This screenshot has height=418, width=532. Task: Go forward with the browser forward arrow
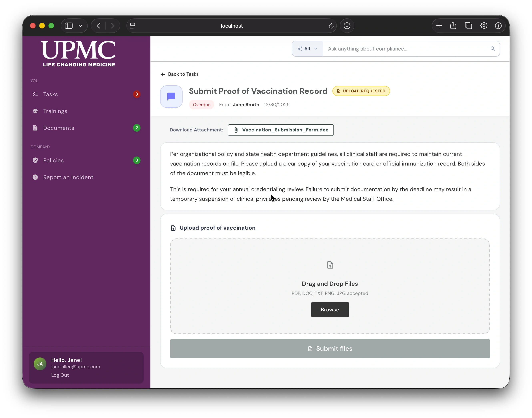coord(112,26)
